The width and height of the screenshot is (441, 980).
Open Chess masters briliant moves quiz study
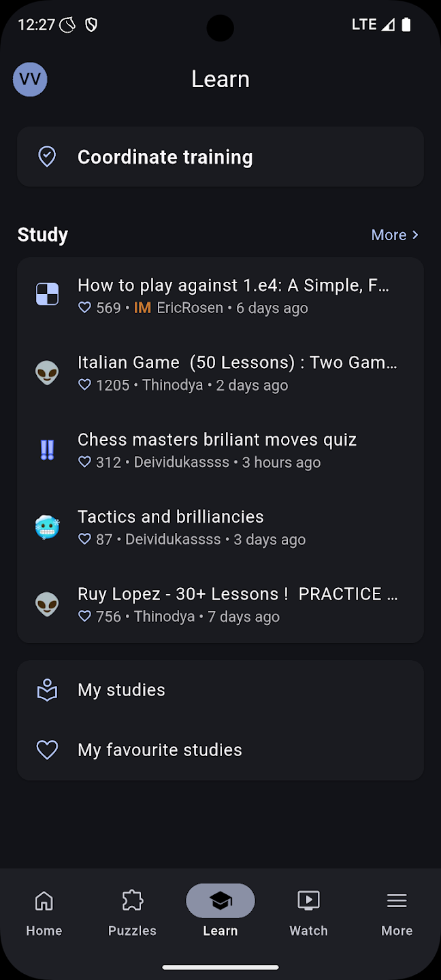217,440
